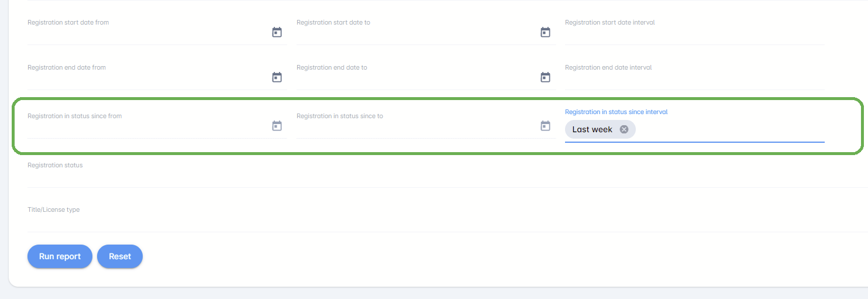Click Registration end date from field
This screenshot has width=868, height=299.
point(146,78)
